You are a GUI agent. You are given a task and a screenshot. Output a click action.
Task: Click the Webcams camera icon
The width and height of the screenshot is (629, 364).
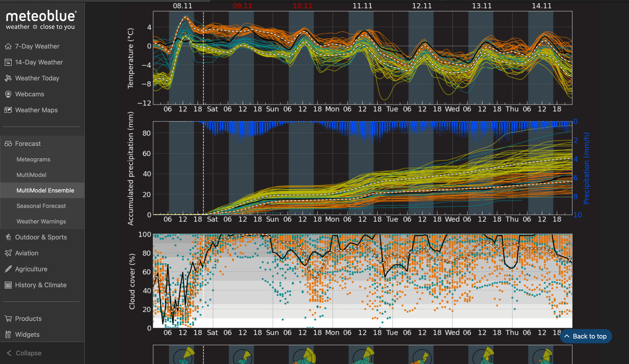coord(8,94)
